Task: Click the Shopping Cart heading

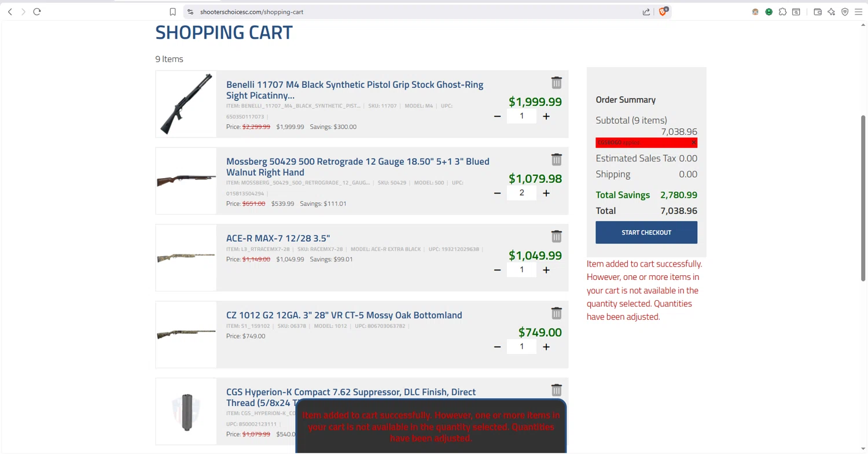Action: [x=224, y=32]
